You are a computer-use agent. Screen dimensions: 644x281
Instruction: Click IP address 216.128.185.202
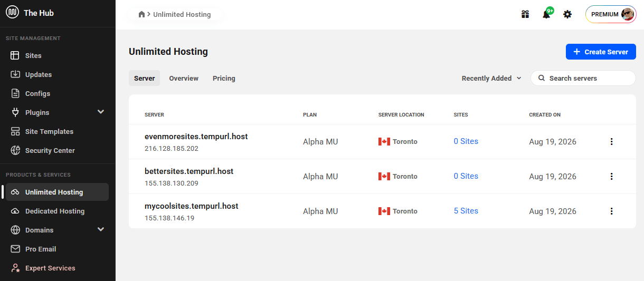click(x=172, y=149)
